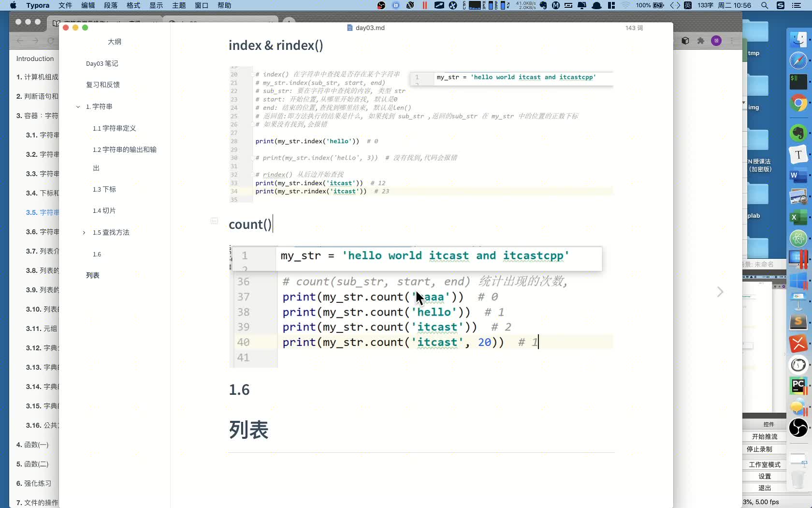Click 工作室模式 button in OBS
Viewport: 812px width, 508px height.
765,464
